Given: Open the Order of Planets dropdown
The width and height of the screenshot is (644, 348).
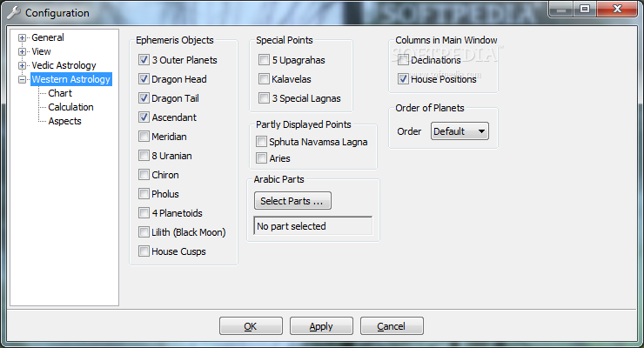Looking at the screenshot, I should click(x=460, y=131).
